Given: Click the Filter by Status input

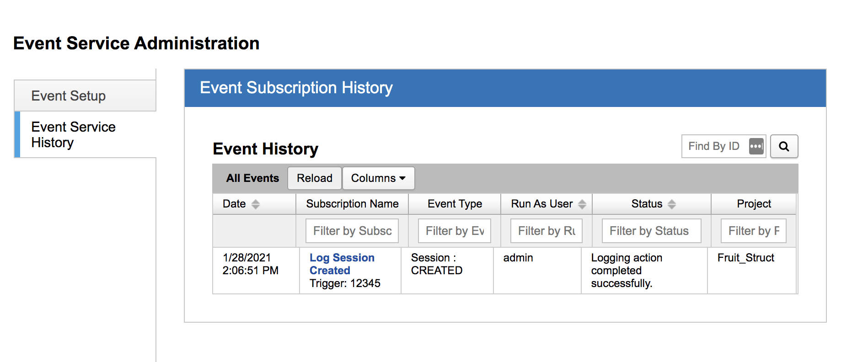Looking at the screenshot, I should [651, 231].
